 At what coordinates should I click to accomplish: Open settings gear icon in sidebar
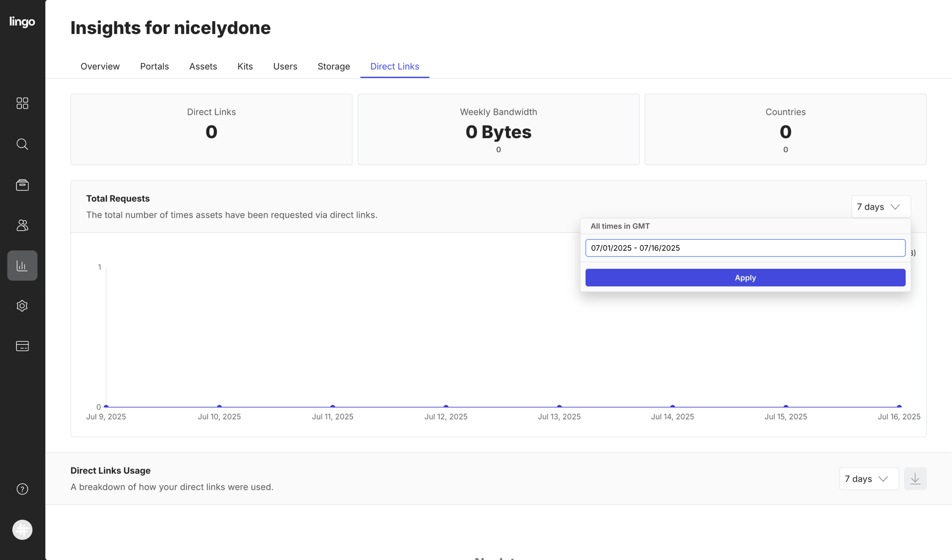click(22, 306)
